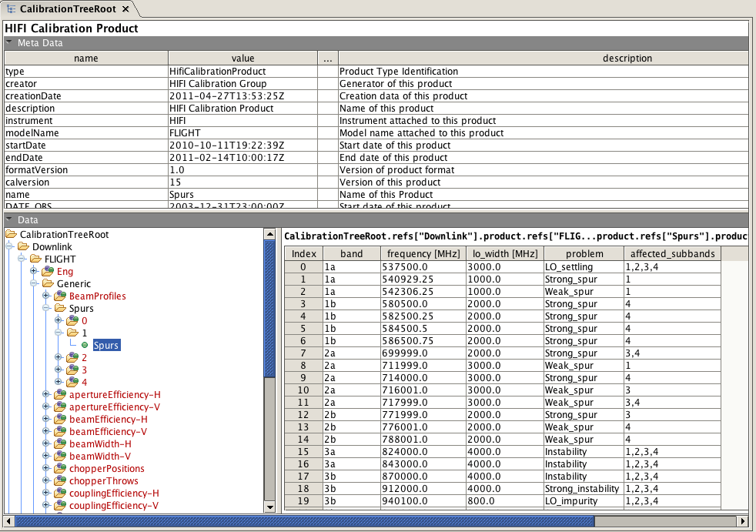Click the couplingEfficiency-V folder icon
The height and width of the screenshot is (532, 756).
[60, 506]
